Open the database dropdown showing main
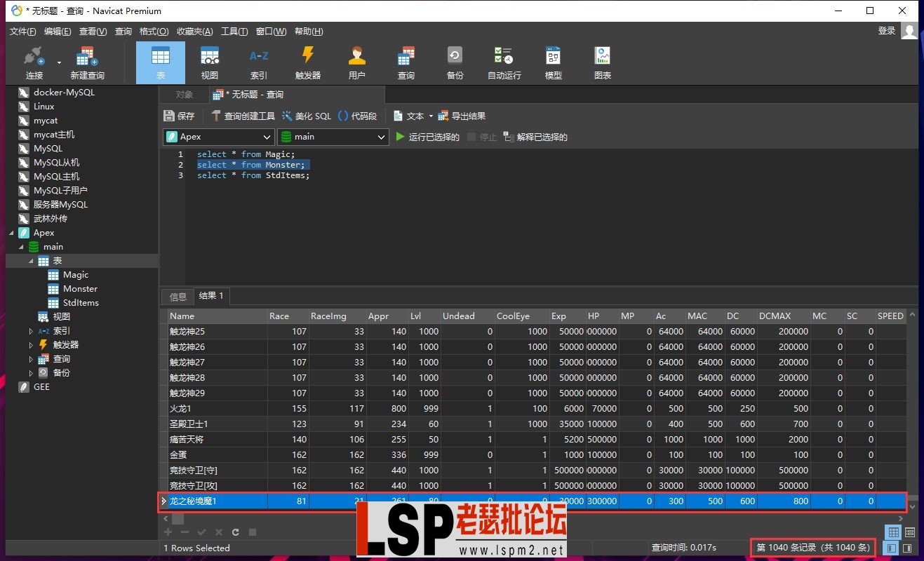 click(x=333, y=137)
